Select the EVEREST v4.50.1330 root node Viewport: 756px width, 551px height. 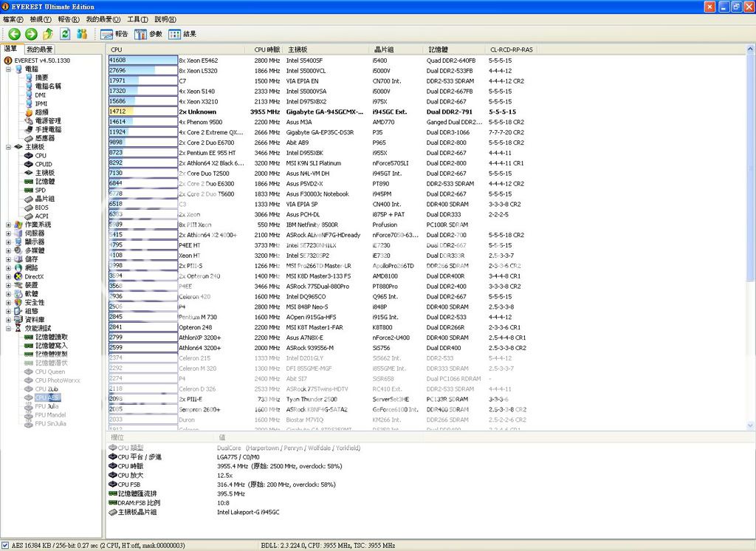coord(42,61)
